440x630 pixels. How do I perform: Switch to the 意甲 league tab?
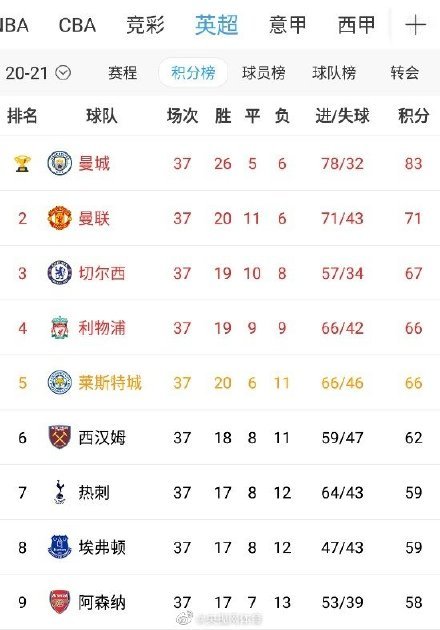click(x=287, y=25)
